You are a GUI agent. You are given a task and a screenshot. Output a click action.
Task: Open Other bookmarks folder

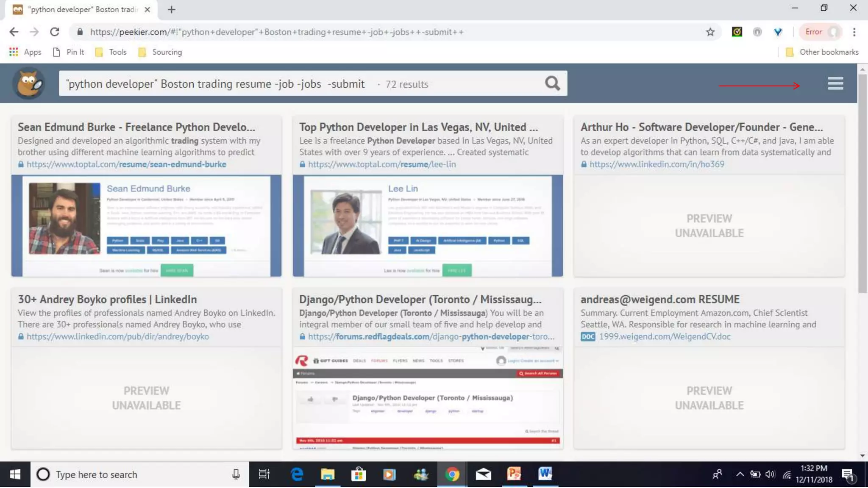(822, 52)
